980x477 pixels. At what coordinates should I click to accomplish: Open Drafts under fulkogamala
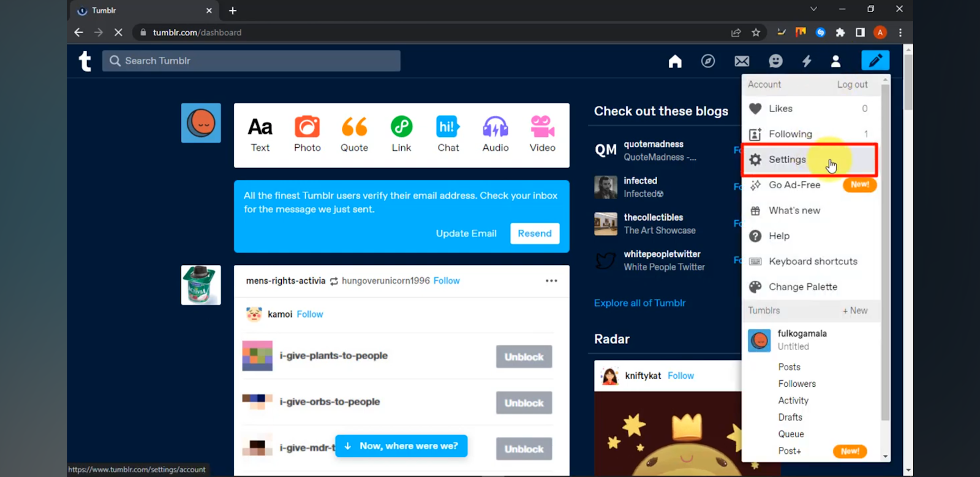coord(790,417)
